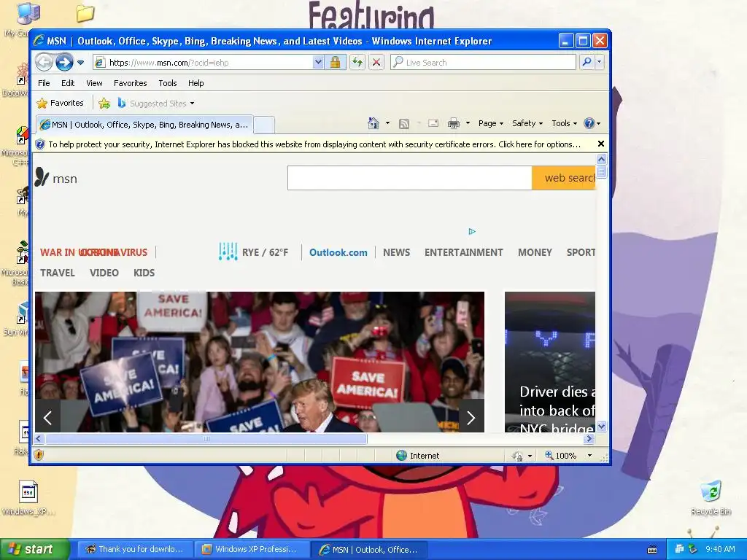The image size is (747, 560).
Task: Select the Recycle Bin desktop icon
Action: pyautogui.click(x=711, y=498)
